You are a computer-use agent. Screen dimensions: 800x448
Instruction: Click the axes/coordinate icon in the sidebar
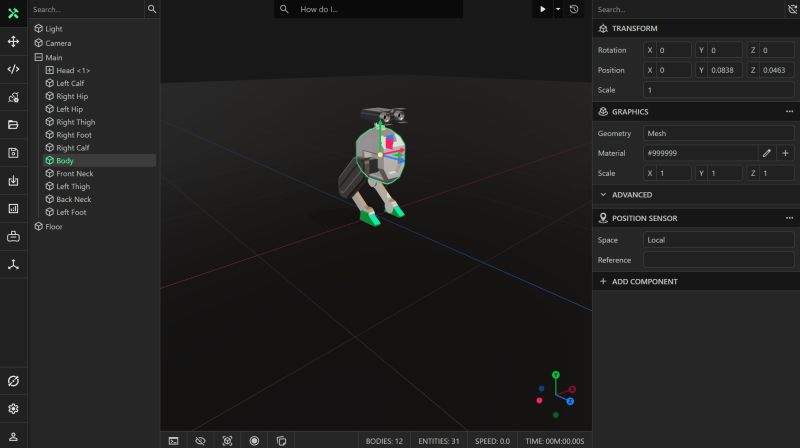[x=13, y=264]
